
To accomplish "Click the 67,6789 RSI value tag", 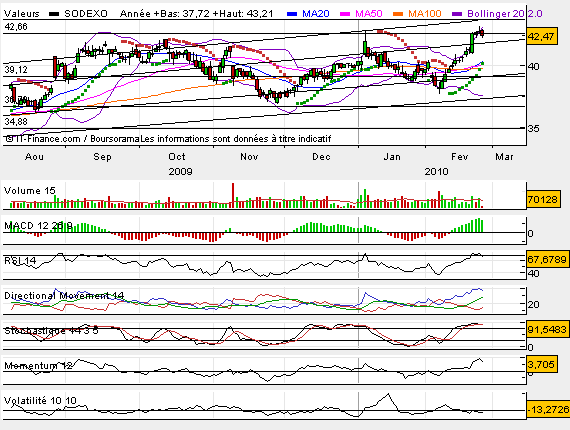I will [547, 260].
